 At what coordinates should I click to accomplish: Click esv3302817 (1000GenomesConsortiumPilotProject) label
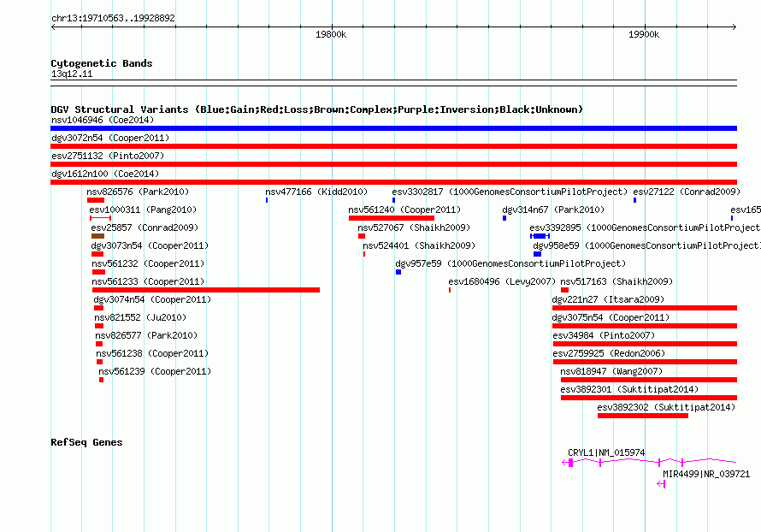tap(510, 192)
